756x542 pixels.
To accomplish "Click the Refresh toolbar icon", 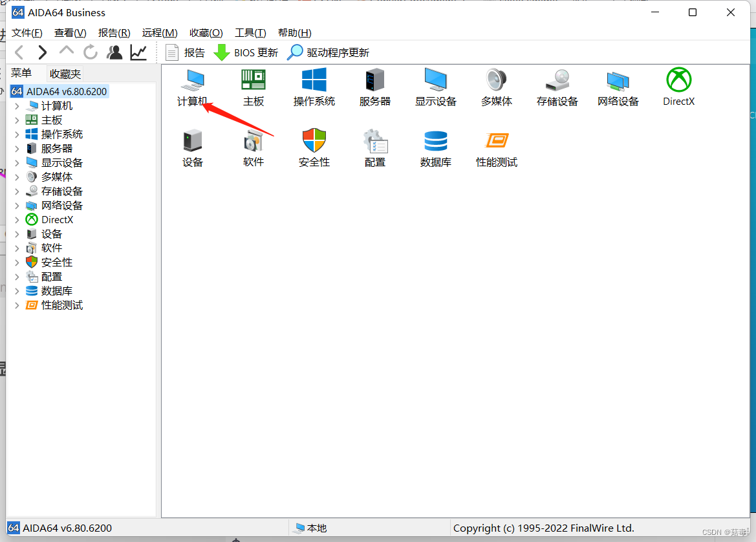I will (x=90, y=52).
